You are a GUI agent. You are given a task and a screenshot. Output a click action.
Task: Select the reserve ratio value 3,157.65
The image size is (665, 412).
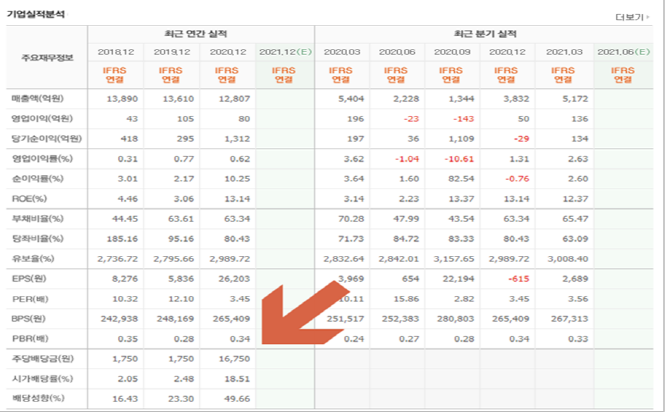point(454,259)
